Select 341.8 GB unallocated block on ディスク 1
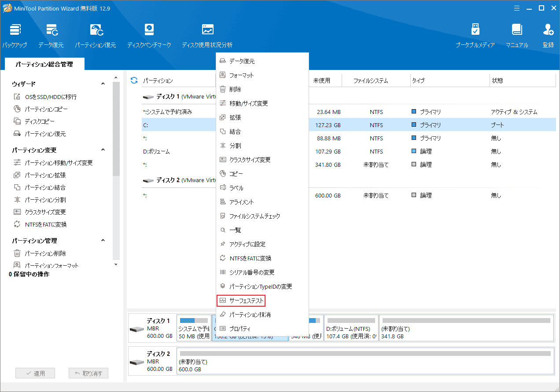560x392 pixels. coord(466,328)
